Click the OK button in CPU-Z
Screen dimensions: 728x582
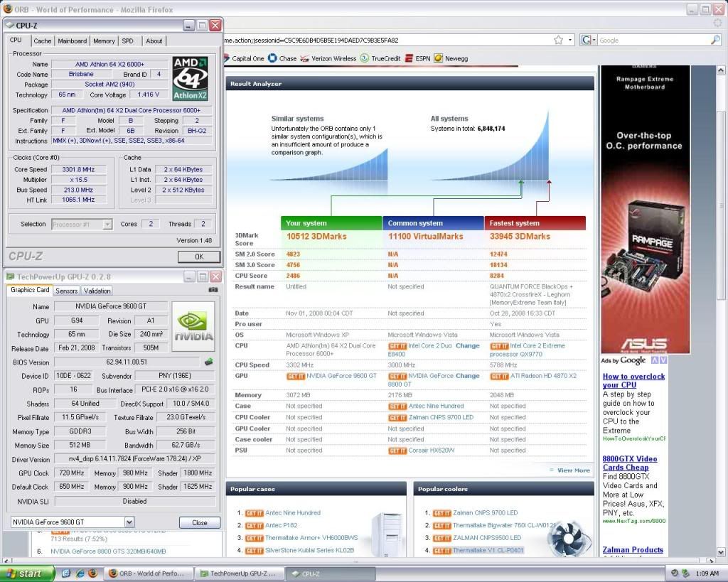pyautogui.click(x=199, y=257)
